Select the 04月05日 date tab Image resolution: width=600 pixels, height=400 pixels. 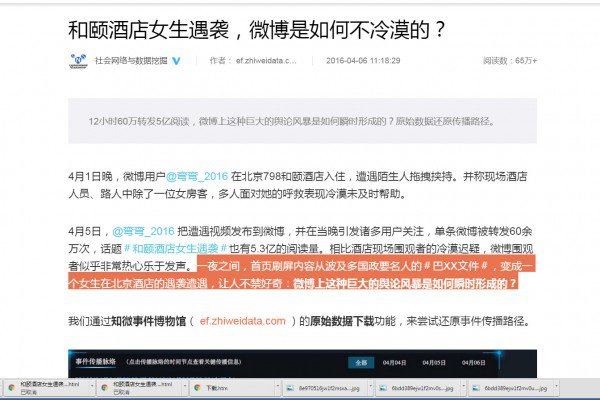pyautogui.click(x=434, y=362)
